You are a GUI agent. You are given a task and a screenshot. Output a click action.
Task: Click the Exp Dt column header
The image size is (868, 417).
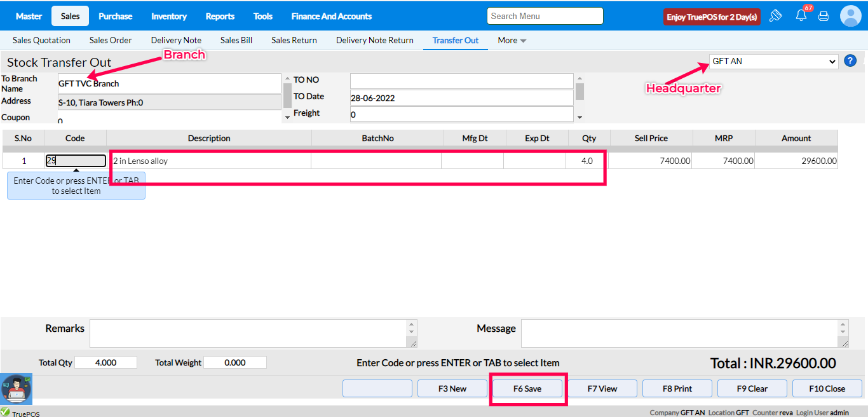[x=537, y=138]
